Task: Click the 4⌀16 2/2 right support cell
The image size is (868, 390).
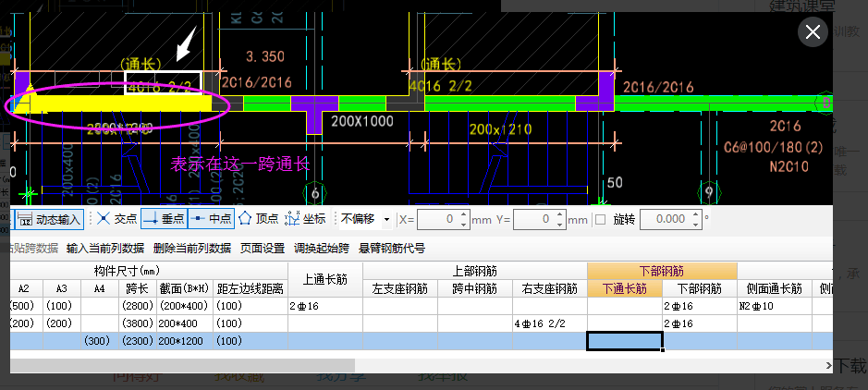Action: point(550,323)
